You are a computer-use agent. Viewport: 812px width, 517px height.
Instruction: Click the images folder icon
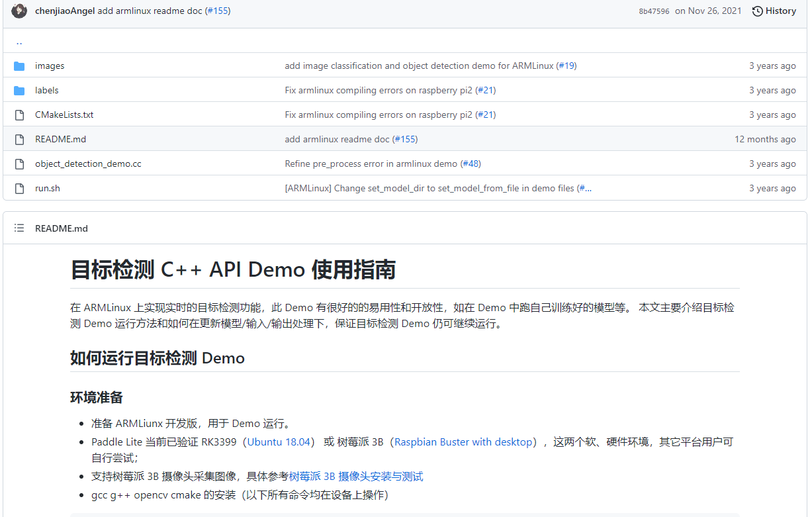(21, 65)
